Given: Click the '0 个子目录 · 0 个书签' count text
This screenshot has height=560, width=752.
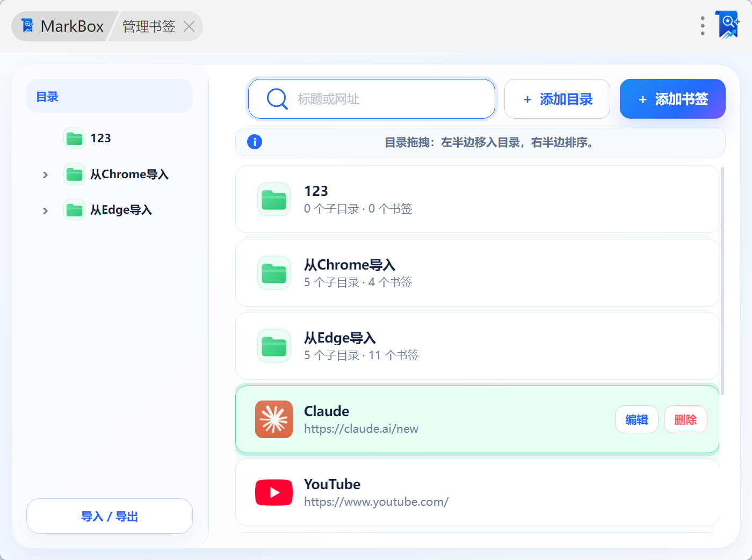Looking at the screenshot, I should click(358, 209).
